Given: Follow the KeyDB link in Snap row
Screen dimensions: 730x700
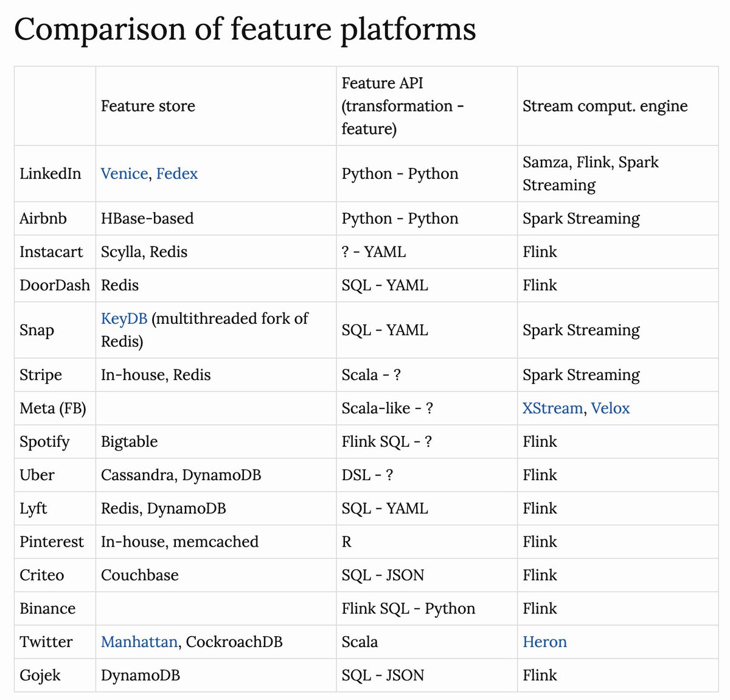Looking at the screenshot, I should [x=124, y=318].
